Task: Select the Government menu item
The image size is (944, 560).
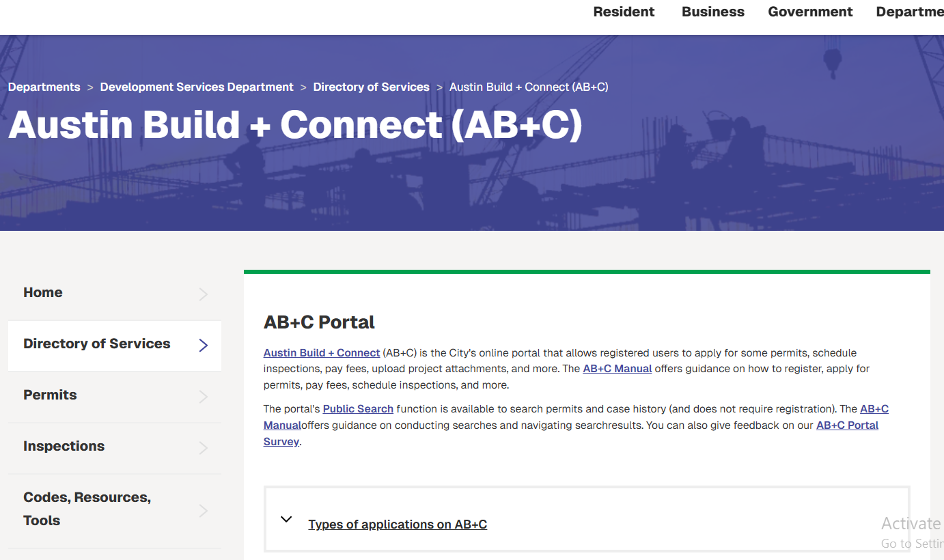Action: coord(810,12)
